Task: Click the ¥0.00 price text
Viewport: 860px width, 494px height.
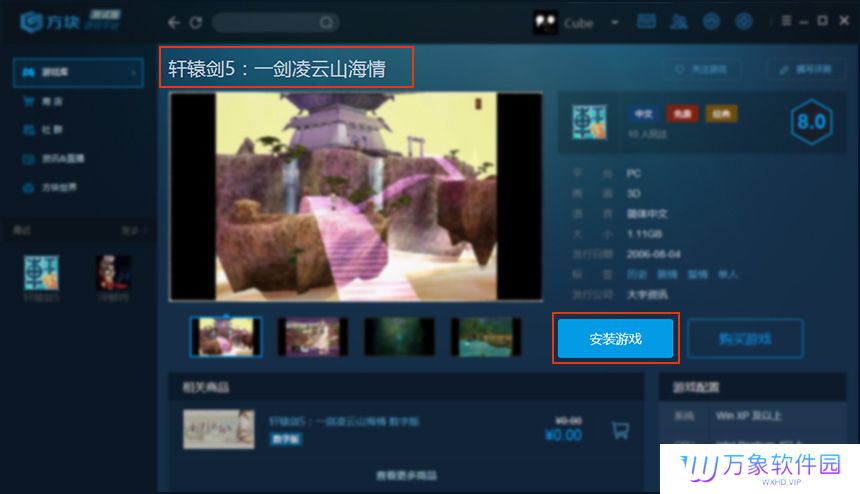Action: 564,435
